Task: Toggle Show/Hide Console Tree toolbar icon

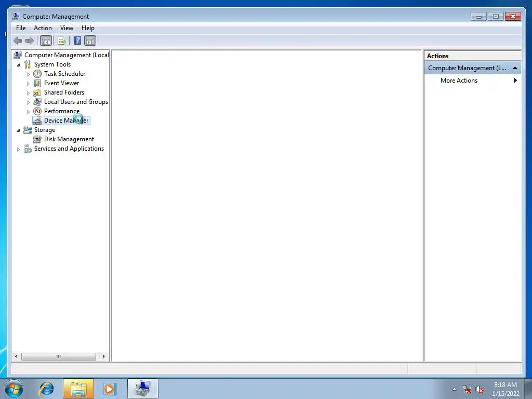Action: pos(46,41)
